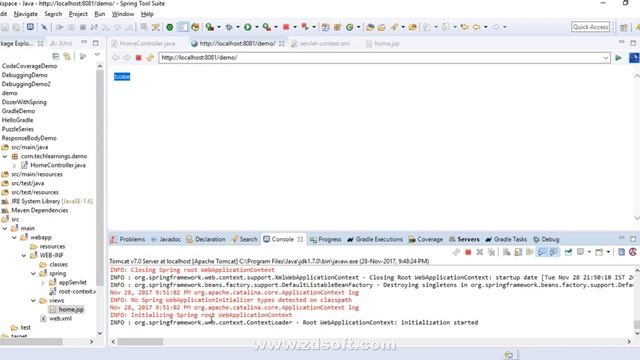Switch to the home.jsp editor tab

[383, 44]
